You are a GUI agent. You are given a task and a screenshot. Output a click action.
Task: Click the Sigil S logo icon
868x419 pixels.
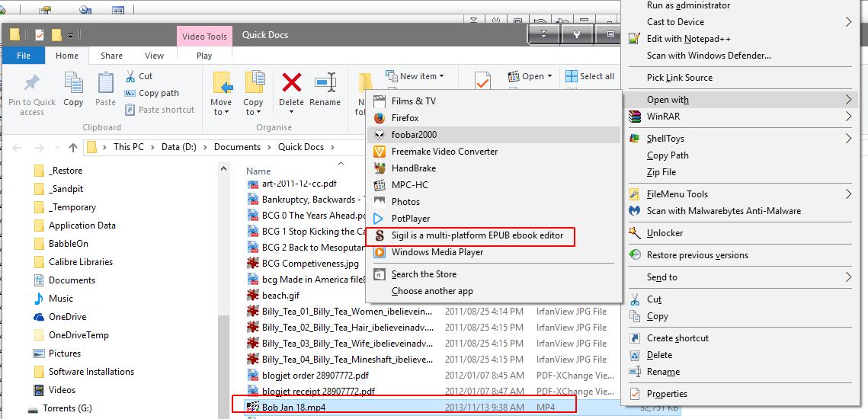380,235
